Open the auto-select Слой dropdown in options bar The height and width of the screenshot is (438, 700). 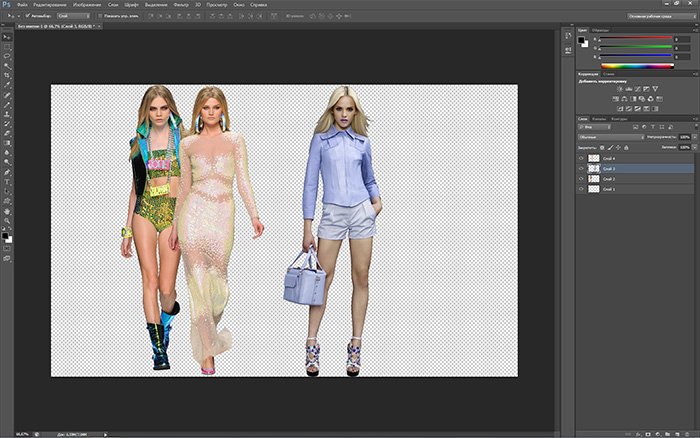click(76, 17)
